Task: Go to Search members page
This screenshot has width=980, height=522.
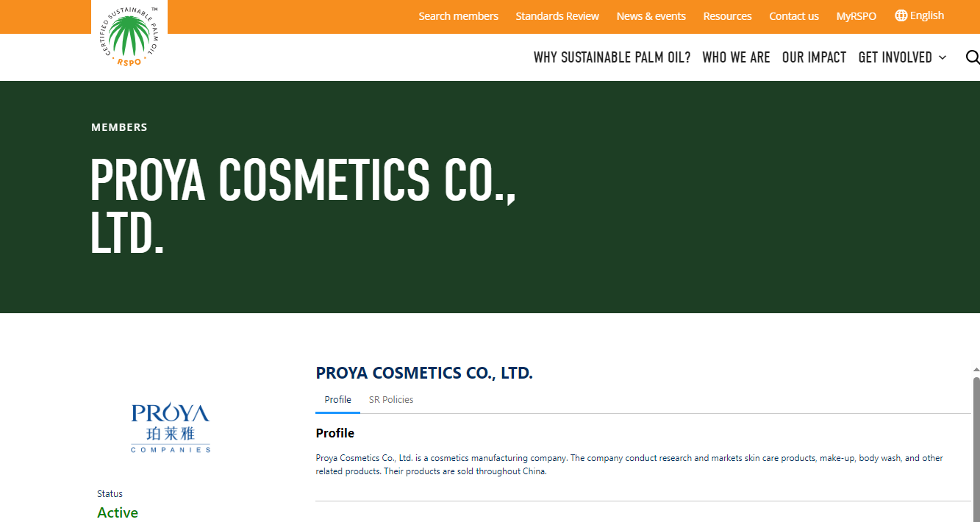Action: pos(458,16)
